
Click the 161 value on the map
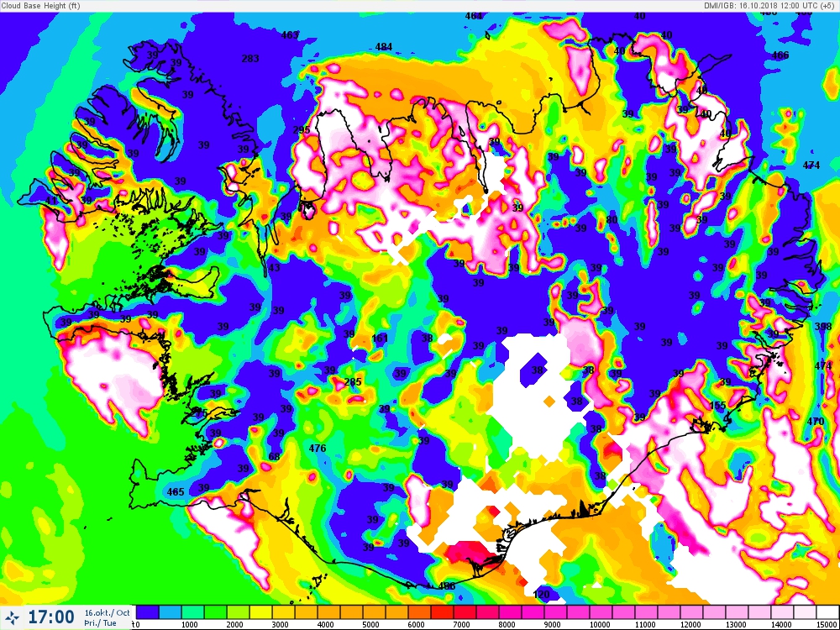380,338
